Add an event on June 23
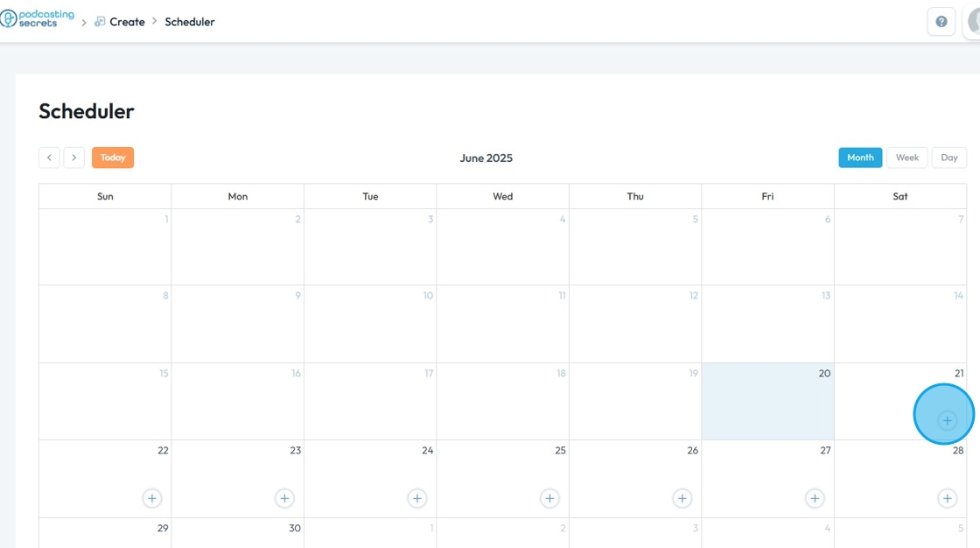The image size is (980, 548). tap(284, 499)
